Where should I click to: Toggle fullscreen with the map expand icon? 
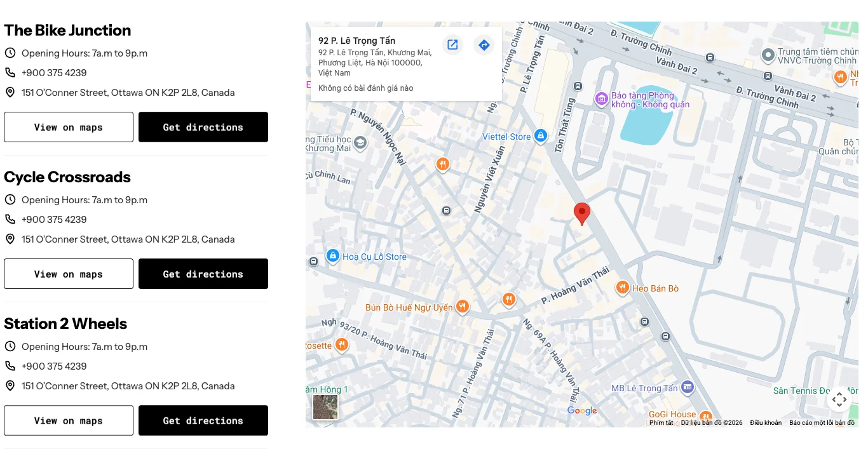(x=839, y=399)
